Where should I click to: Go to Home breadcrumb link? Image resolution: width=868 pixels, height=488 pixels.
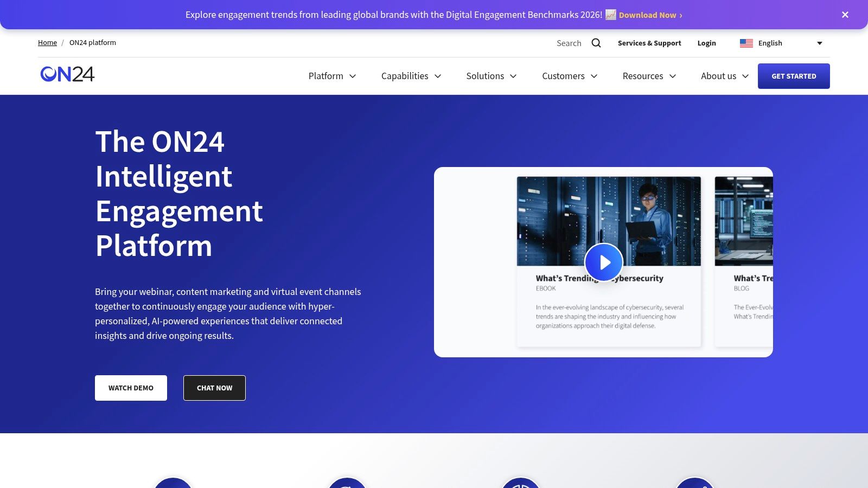(47, 42)
